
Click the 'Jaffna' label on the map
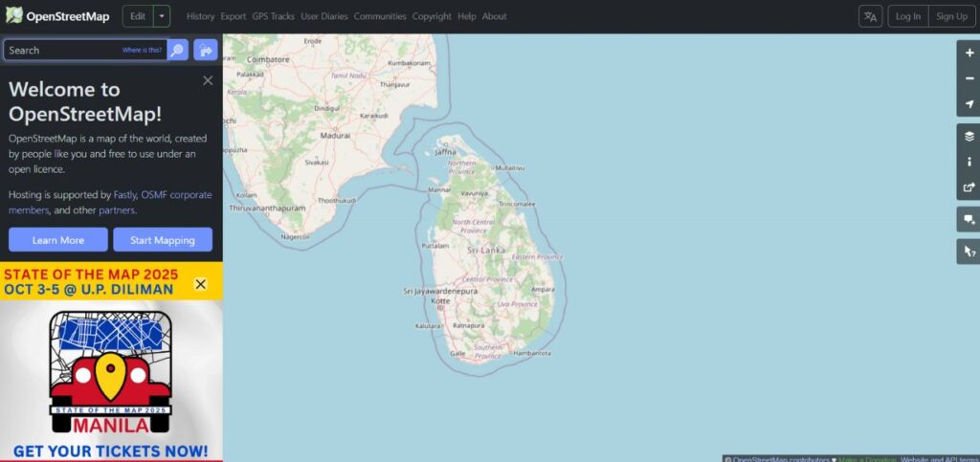pyautogui.click(x=446, y=152)
